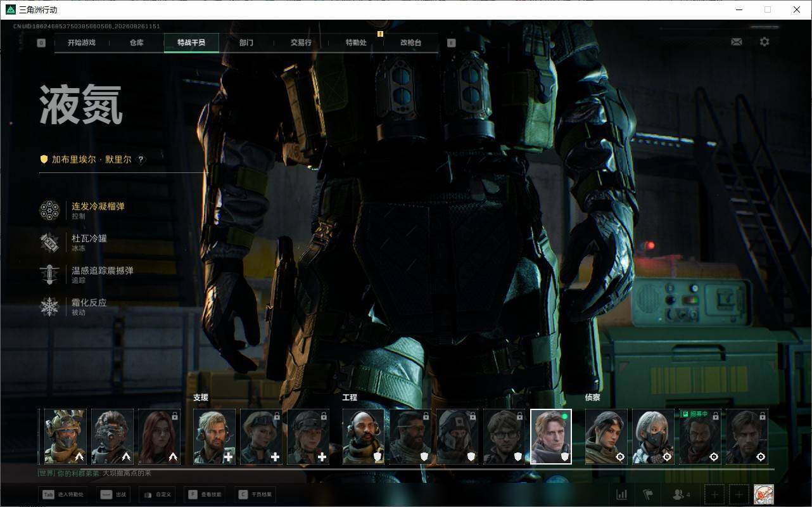
Task: Select the assault operator wearing an eyepiece
Action: [x=112, y=437]
